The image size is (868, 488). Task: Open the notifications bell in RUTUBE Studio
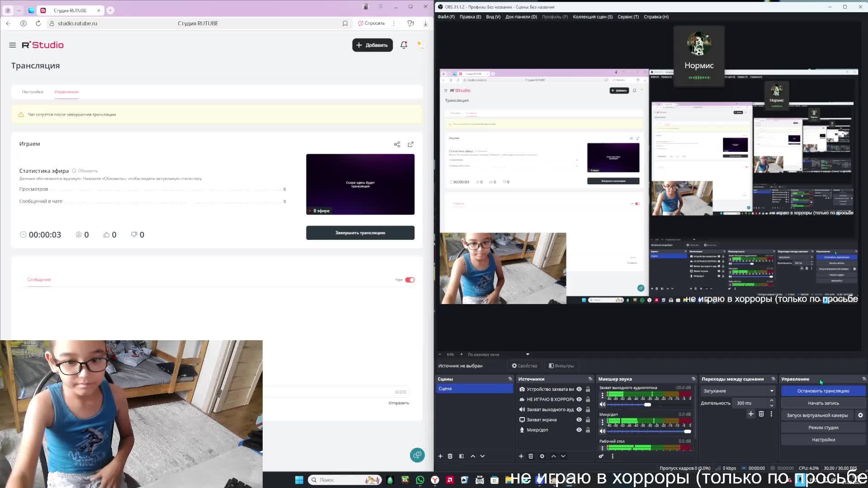pyautogui.click(x=404, y=45)
